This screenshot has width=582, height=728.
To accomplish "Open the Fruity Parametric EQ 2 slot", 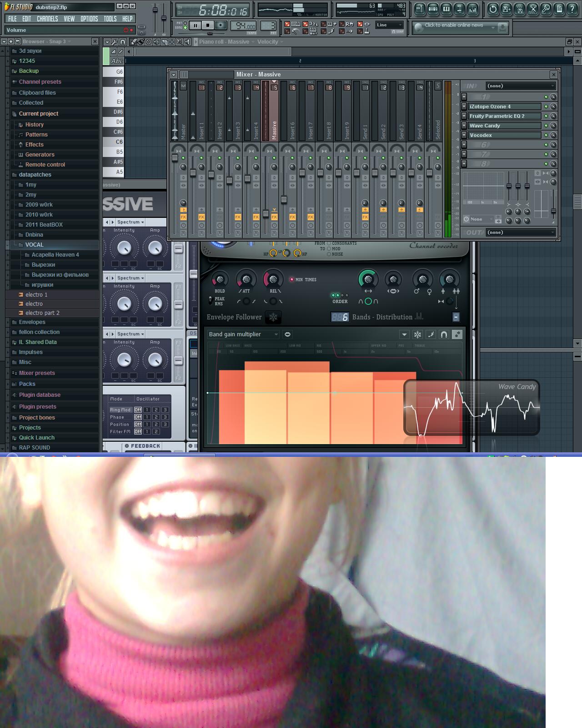I will (x=505, y=116).
